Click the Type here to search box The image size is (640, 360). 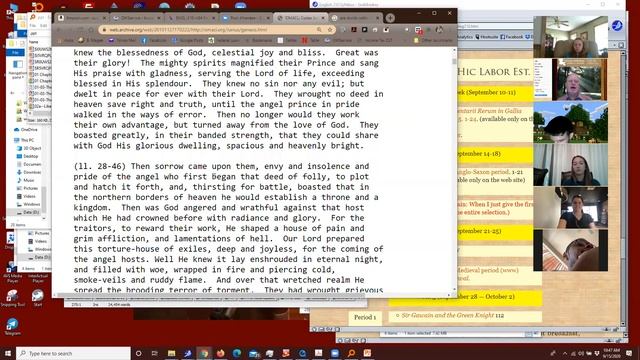pos(73,353)
